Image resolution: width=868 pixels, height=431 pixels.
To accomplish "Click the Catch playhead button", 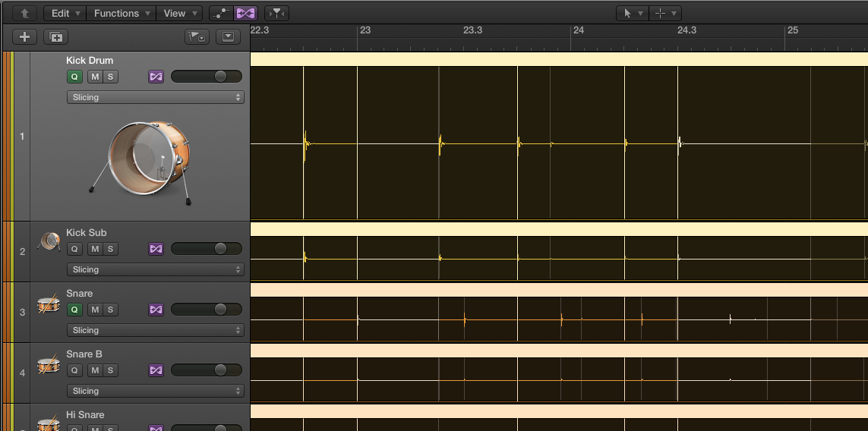I will (x=276, y=13).
